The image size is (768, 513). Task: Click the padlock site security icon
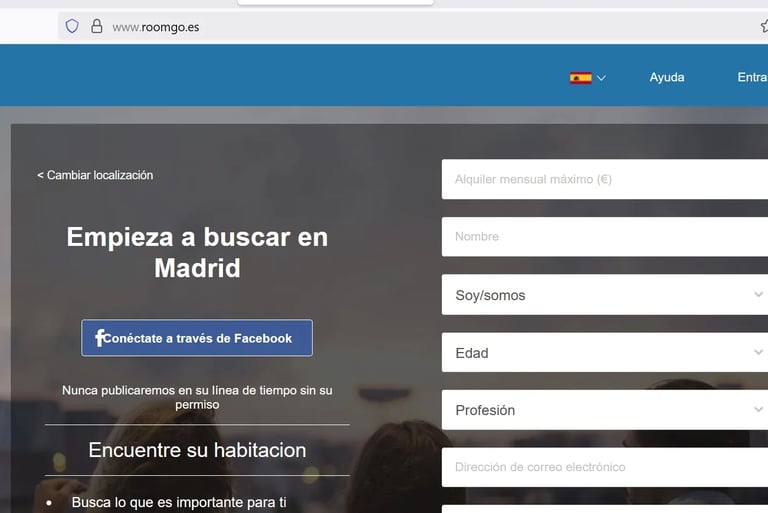[97, 26]
